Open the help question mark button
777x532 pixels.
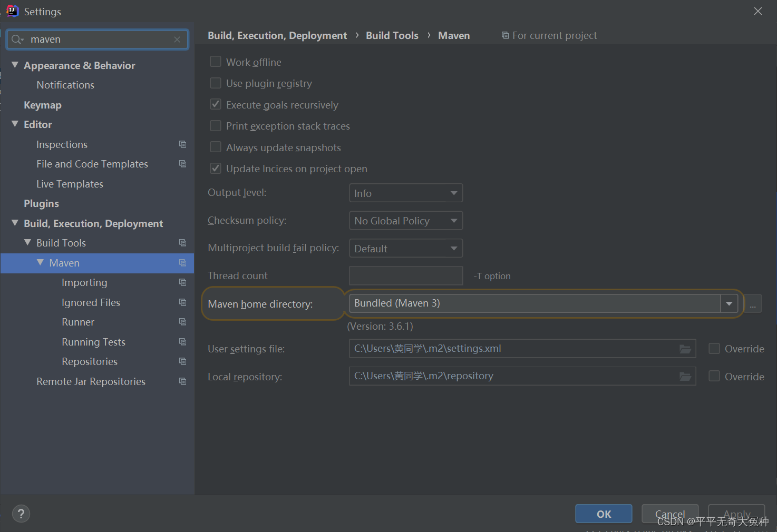[x=21, y=514]
